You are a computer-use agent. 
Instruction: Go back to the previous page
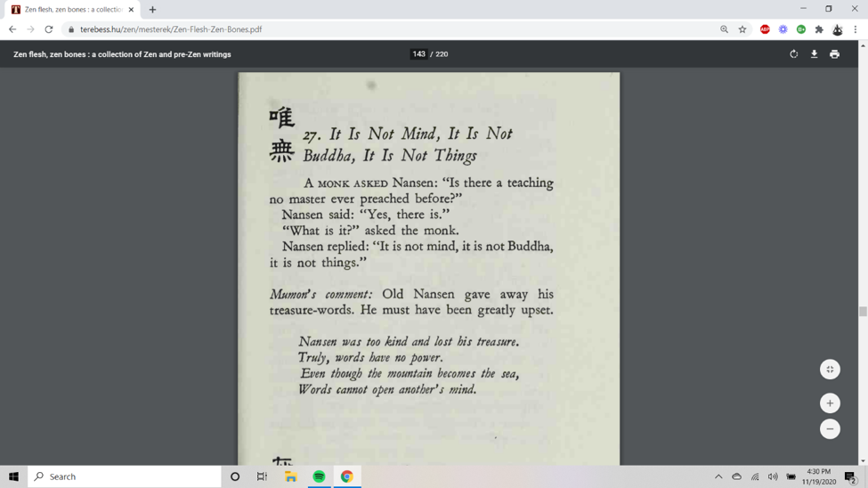point(12,29)
